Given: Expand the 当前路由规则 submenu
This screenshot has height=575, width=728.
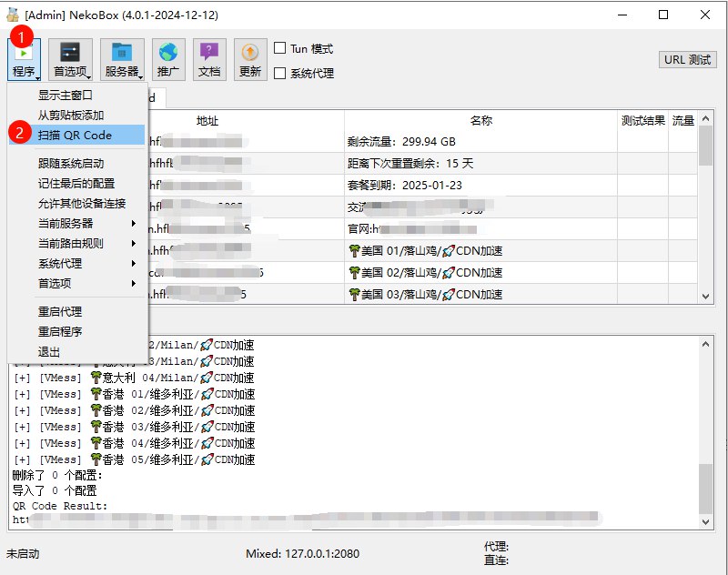Looking at the screenshot, I should pos(76,243).
